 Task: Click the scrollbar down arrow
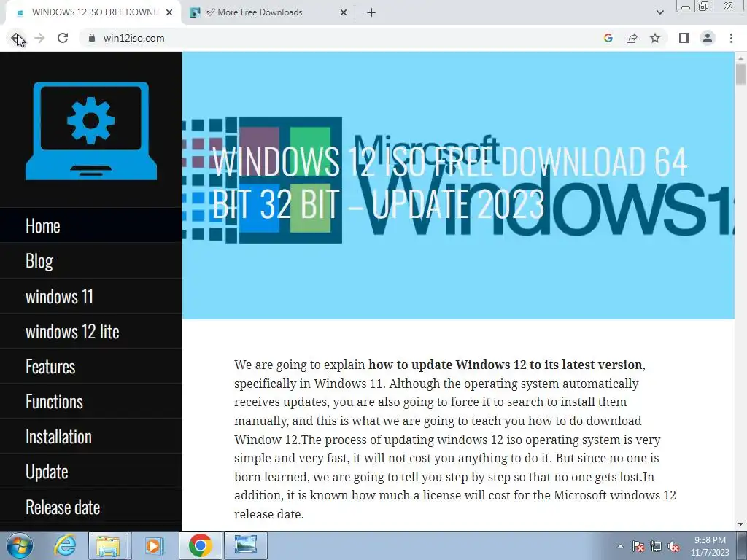point(740,524)
